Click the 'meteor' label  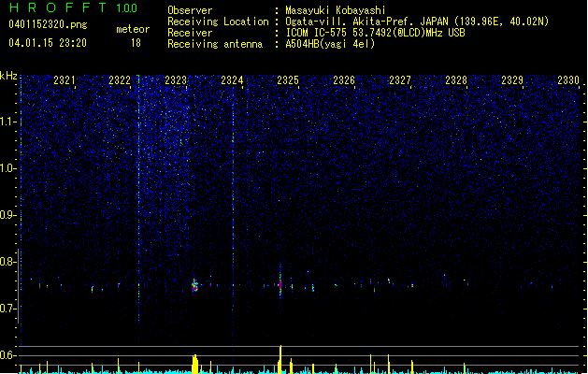(x=133, y=29)
